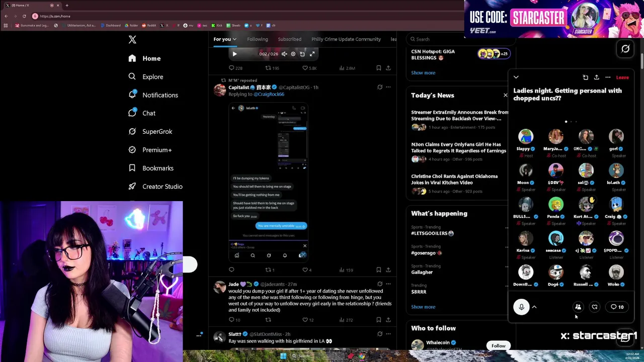Open the X logo home link

132,40
